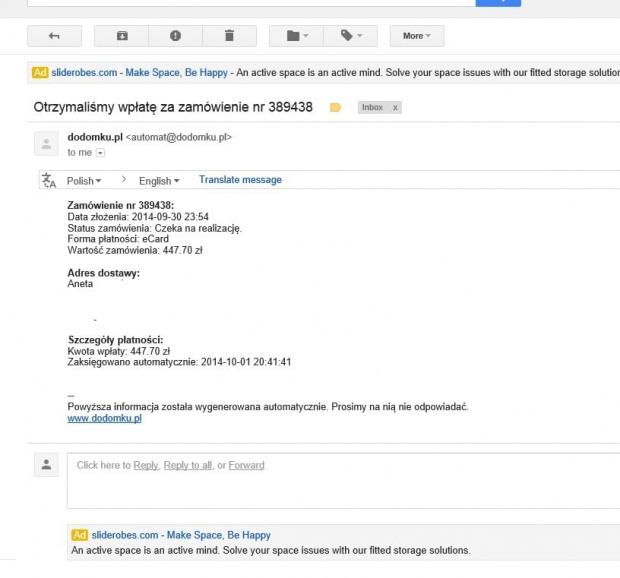Image resolution: width=620 pixels, height=578 pixels.
Task: Click Reply to all link
Action: pyautogui.click(x=188, y=465)
